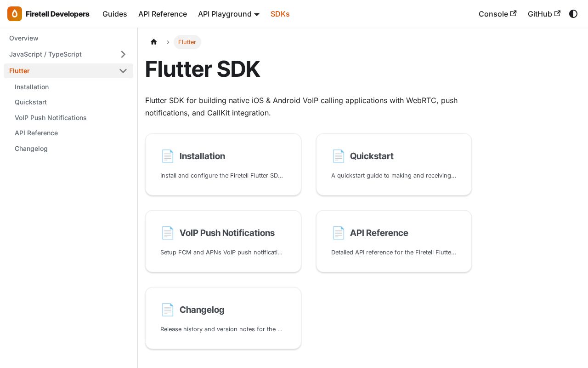Image resolution: width=588 pixels, height=368 pixels.
Task: Open the Console link
Action: click(x=498, y=14)
